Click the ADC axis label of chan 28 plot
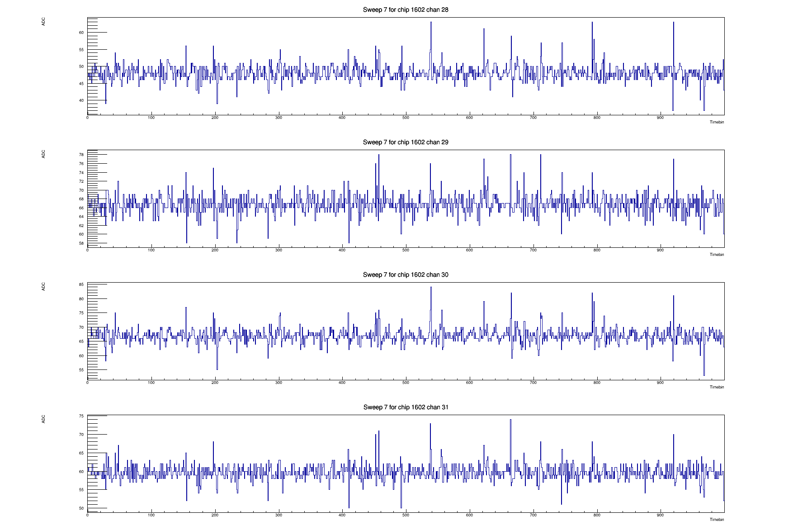The height and width of the screenshot is (530, 812). tap(43, 21)
